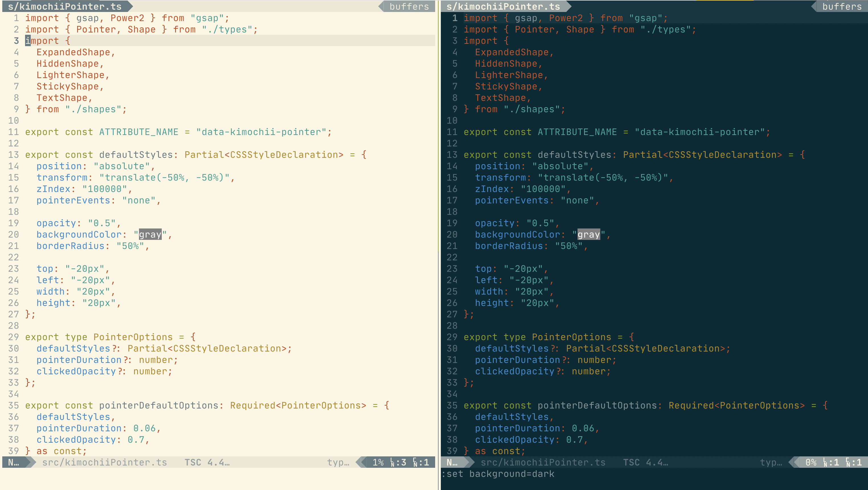The width and height of the screenshot is (868, 490).
Task: Click the column number icon :1 in left statusline
Action: pos(421,462)
